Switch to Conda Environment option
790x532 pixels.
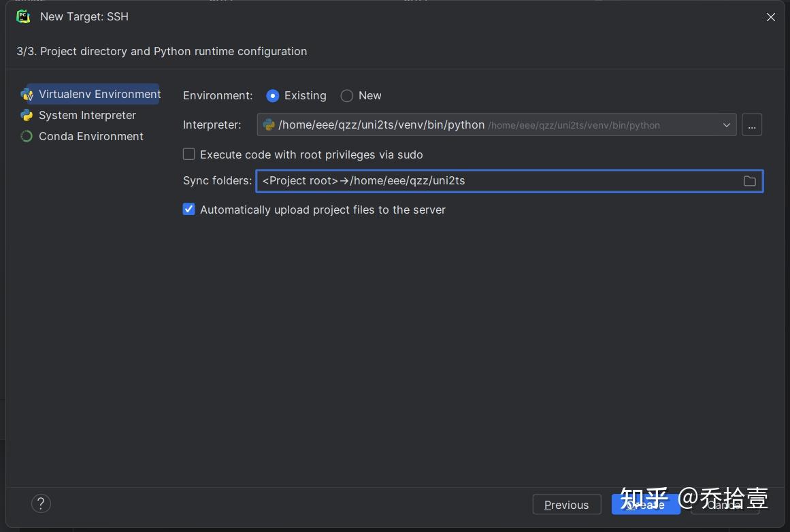point(90,136)
